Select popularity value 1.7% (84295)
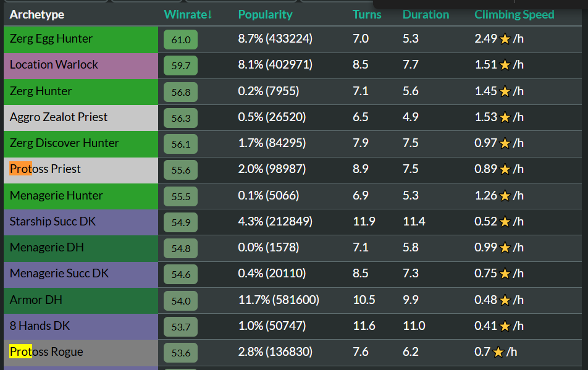Image resolution: width=588 pixels, height=370 pixels. pos(272,143)
